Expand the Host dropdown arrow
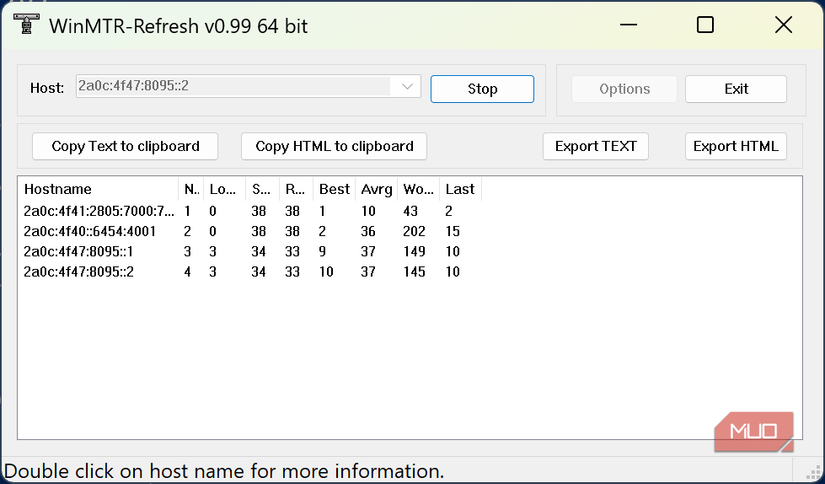825x484 pixels. pyautogui.click(x=407, y=86)
